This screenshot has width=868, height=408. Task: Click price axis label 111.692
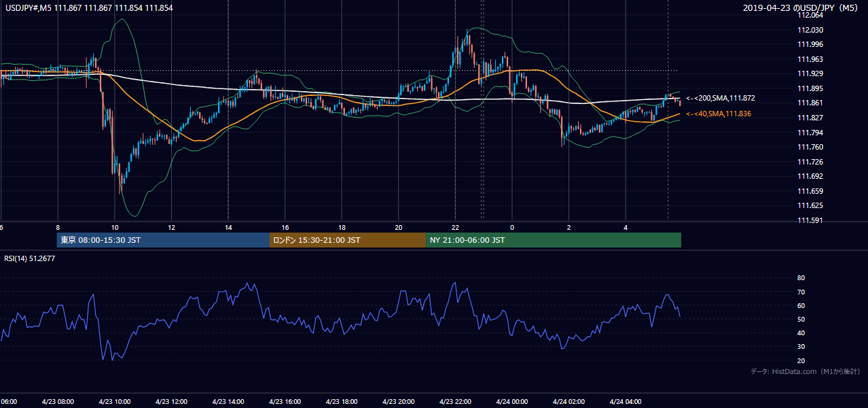pyautogui.click(x=810, y=176)
